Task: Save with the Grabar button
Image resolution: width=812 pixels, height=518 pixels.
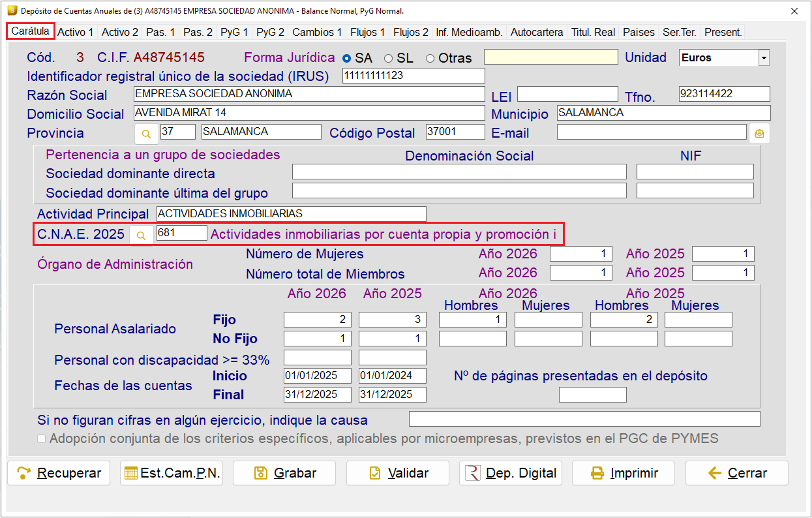Action: point(284,473)
